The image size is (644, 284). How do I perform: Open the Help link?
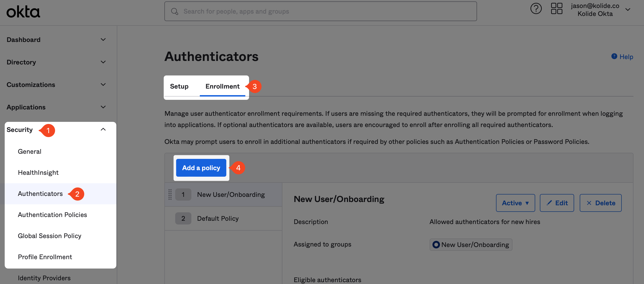626,57
